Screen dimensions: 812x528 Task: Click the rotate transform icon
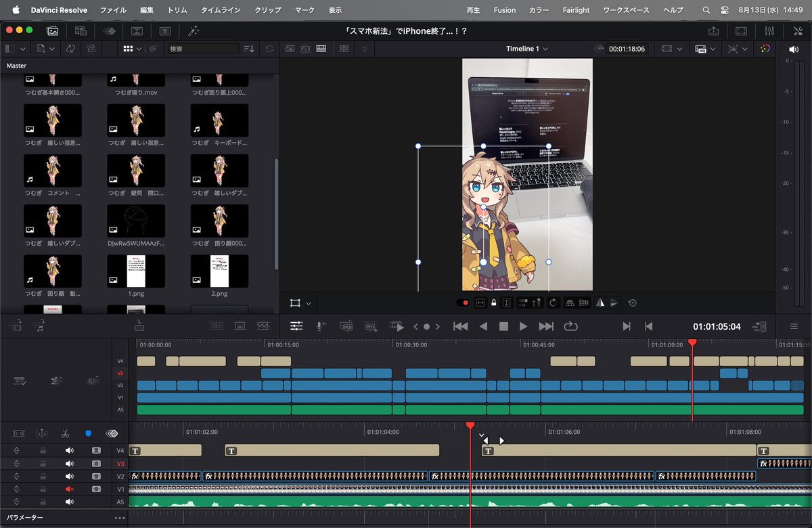click(553, 303)
